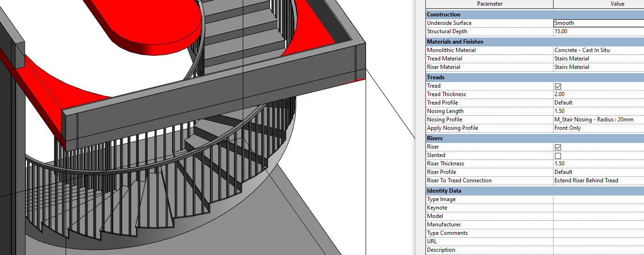Toggle the Tread checkbox
The height and width of the screenshot is (255, 644).
click(558, 86)
